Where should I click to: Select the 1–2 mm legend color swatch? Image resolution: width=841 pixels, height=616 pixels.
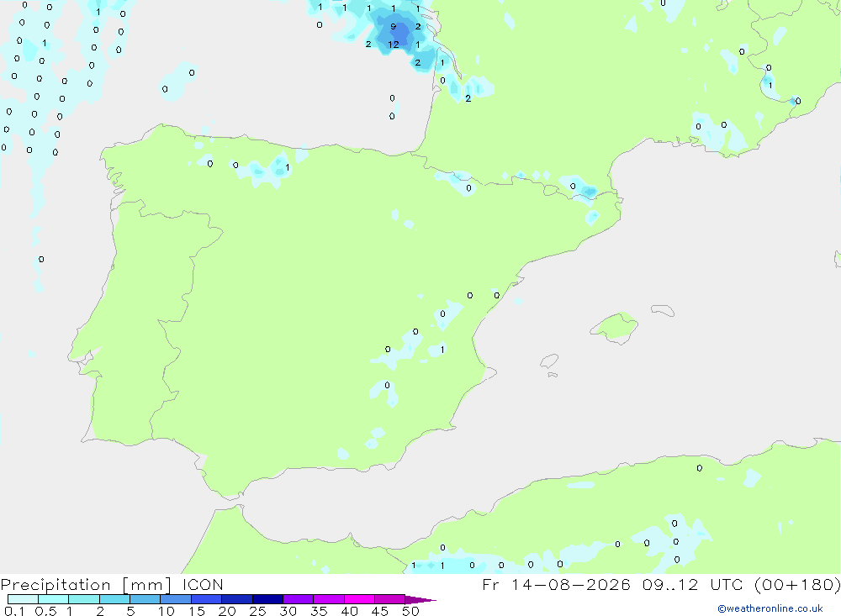(x=84, y=599)
